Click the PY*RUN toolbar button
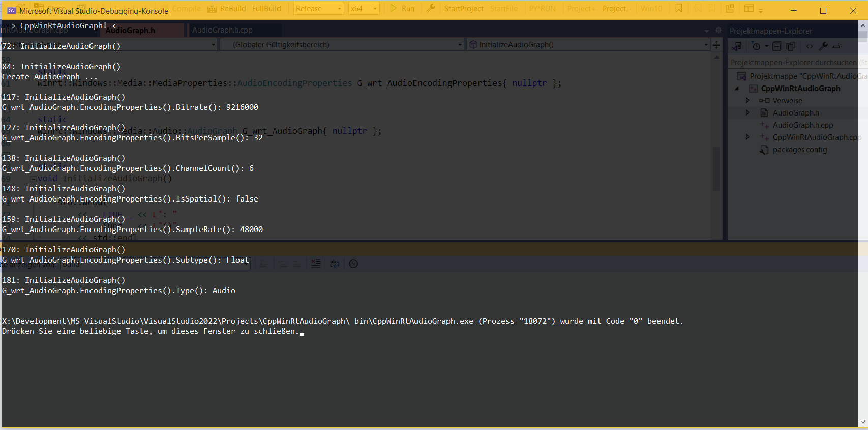Viewport: 868px width, 430px height. point(542,8)
